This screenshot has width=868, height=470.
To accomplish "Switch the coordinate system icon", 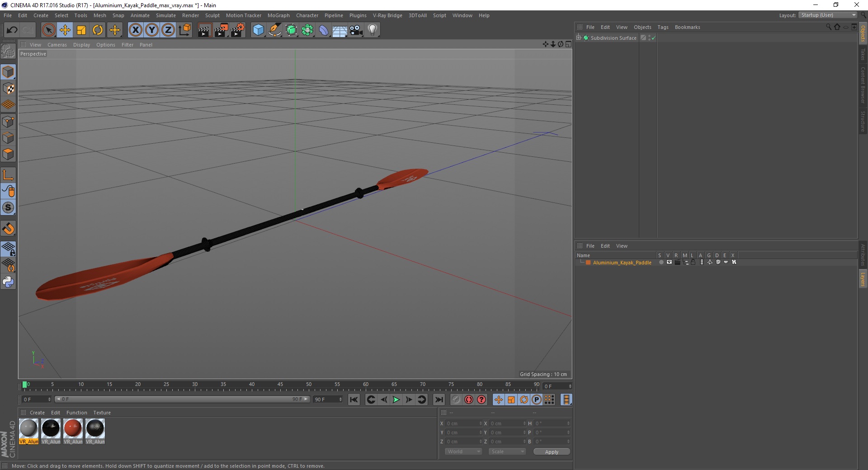I will pyautogui.click(x=185, y=30).
